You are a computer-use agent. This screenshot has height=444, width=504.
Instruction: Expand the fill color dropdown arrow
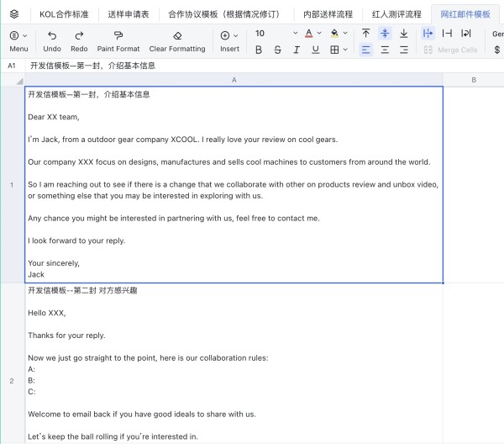345,33
